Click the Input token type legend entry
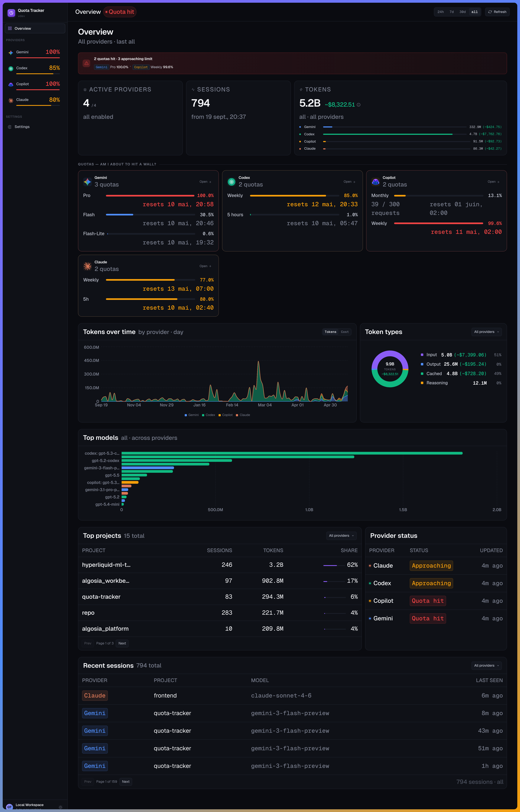This screenshot has width=520, height=812. point(461,355)
